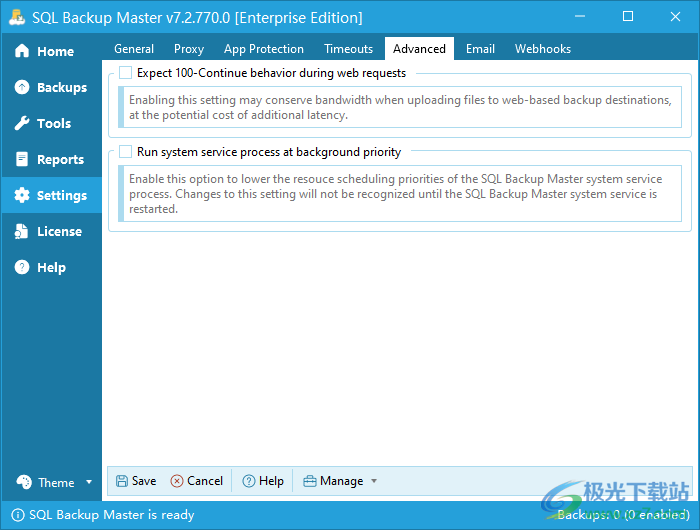Enable Expect 100-Continue behavior checkbox
The image size is (700, 530).
click(125, 73)
